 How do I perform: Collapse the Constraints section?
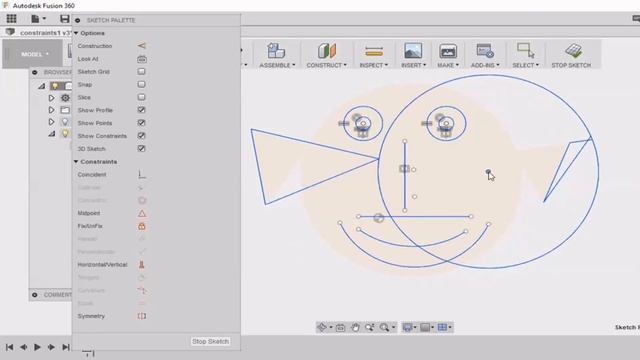pos(76,162)
